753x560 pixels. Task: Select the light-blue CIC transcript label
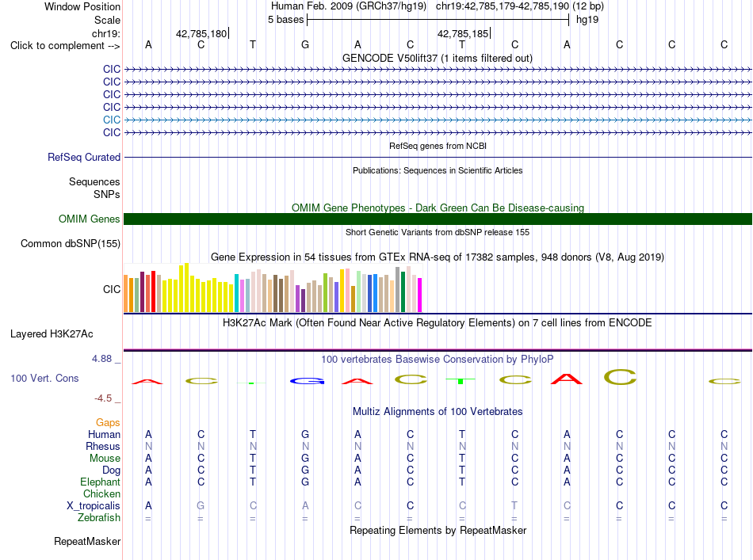[112, 120]
